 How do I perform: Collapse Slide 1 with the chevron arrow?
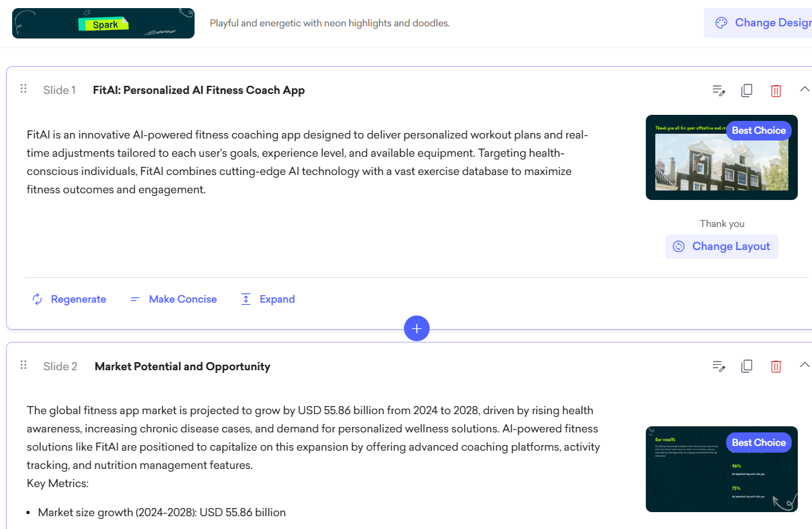click(x=805, y=89)
